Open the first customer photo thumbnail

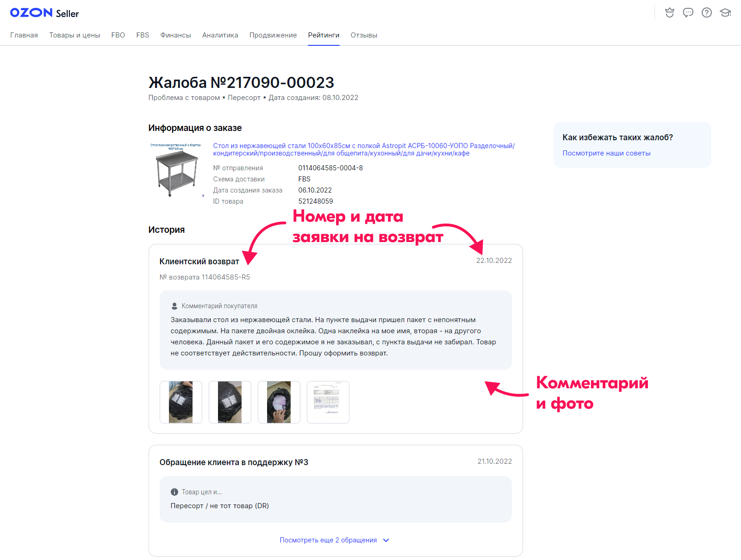[181, 402]
